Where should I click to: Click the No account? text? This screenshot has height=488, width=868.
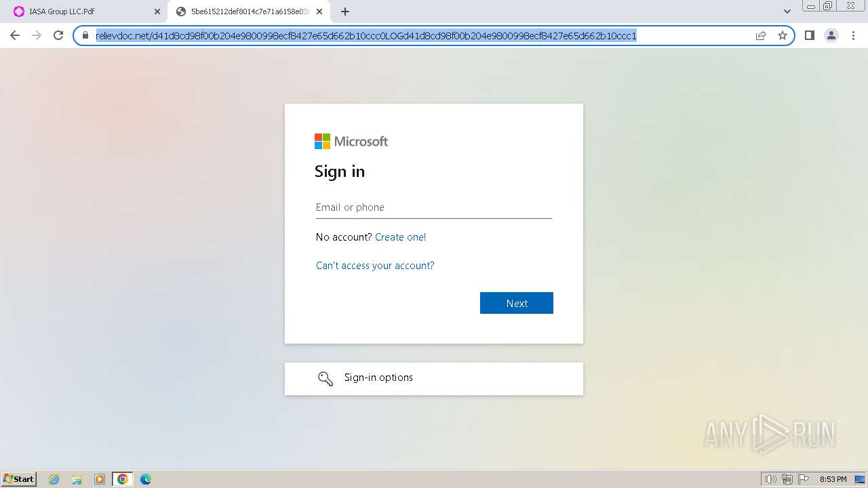pos(344,237)
